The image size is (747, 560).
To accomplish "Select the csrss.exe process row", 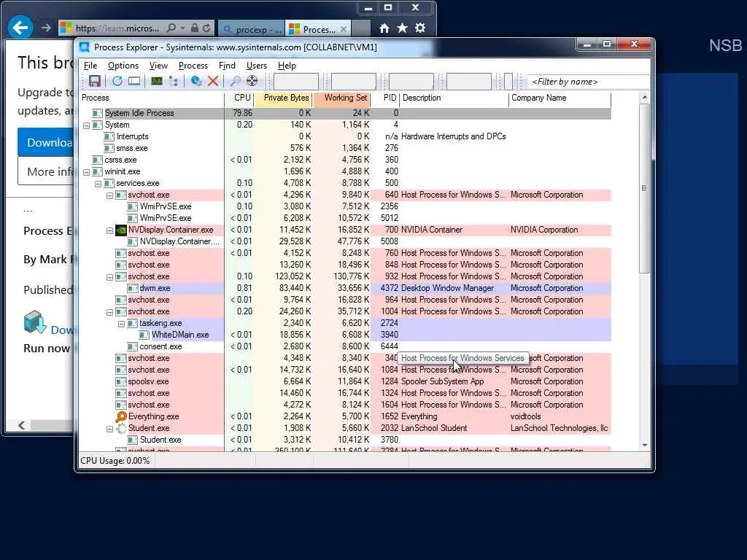I will 345,160.
